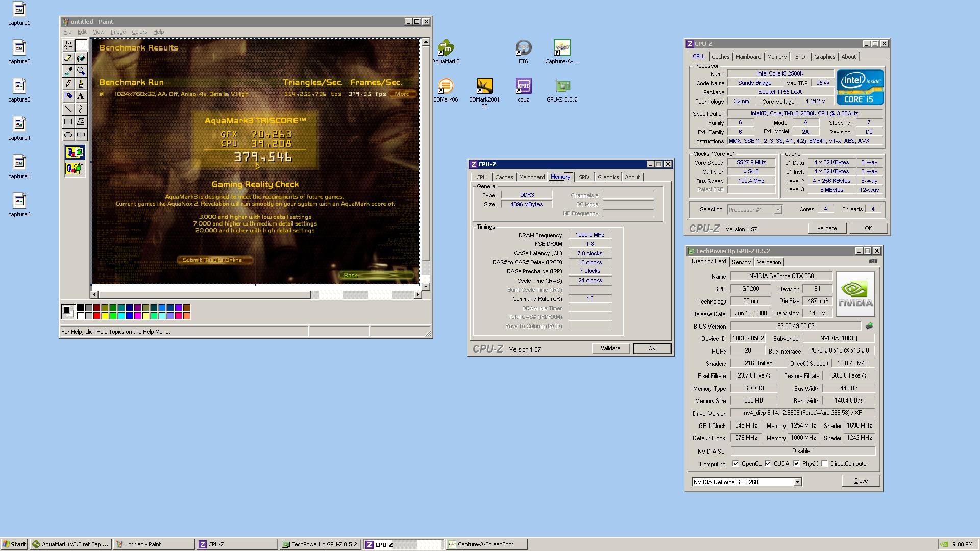Select the Brush tool in Paint
This screenshot has height=551, width=980.
tap(81, 84)
